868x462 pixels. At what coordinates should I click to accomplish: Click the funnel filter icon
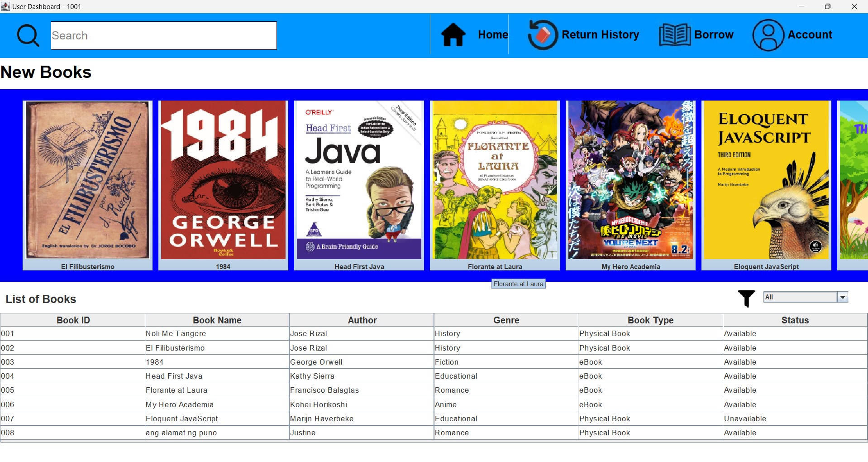(x=747, y=298)
